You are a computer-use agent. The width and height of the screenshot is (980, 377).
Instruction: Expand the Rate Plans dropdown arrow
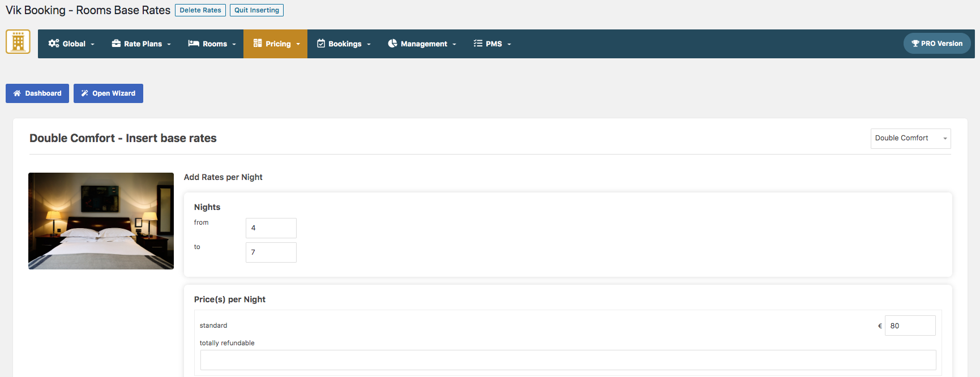169,44
